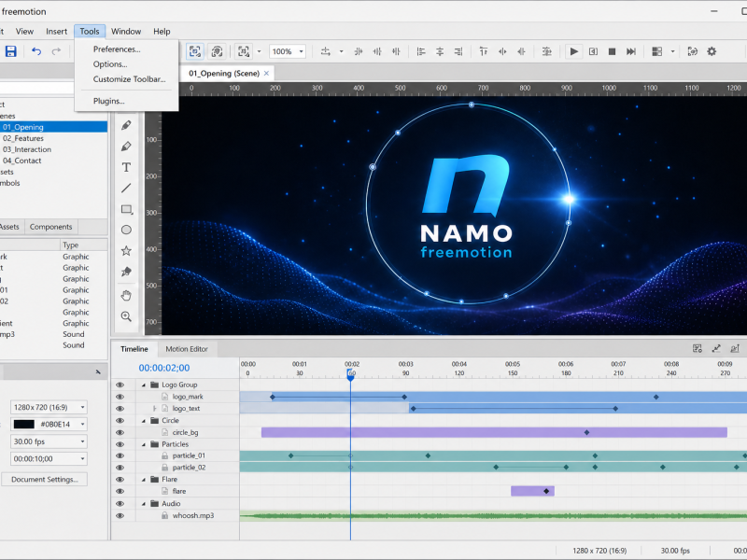Screen dimensions: 747x560
Task: Close the 01_Opening (Scene) tab
Action: 266,74
